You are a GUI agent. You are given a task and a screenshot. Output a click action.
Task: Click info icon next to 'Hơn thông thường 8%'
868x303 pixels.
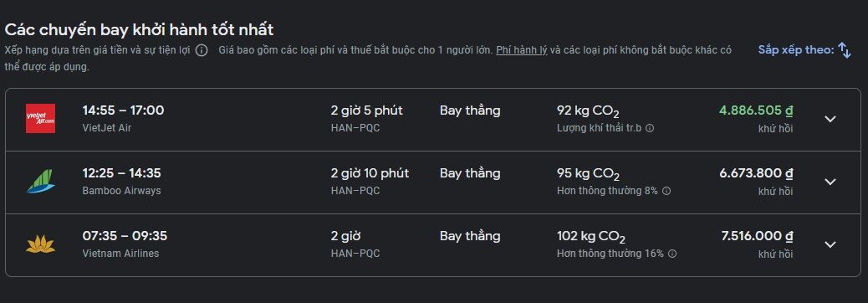pyautogui.click(x=666, y=191)
